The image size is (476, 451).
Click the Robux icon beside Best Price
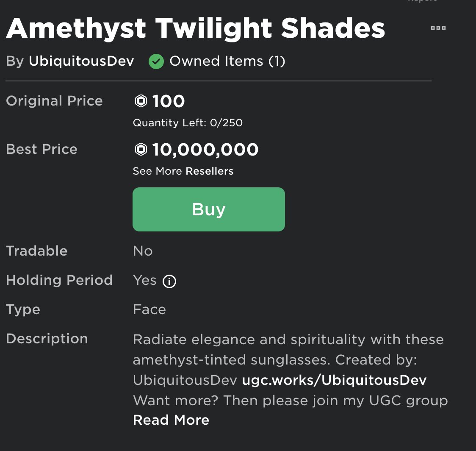141,149
